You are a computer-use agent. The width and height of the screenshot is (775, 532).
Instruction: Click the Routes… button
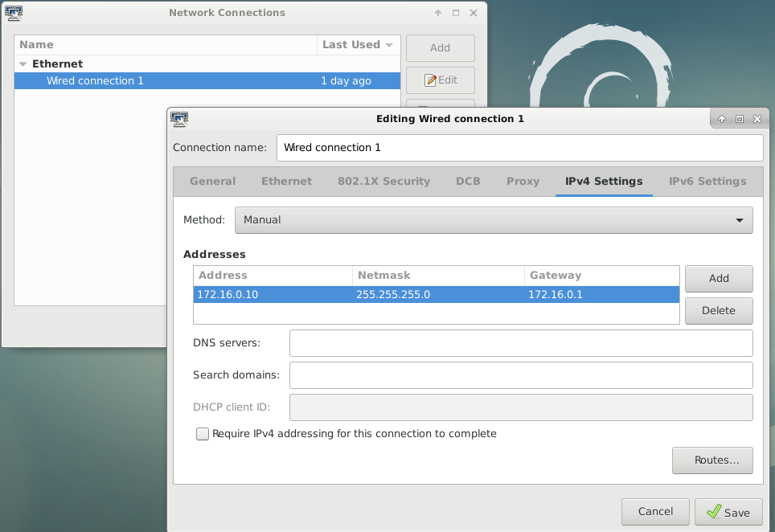(x=712, y=460)
